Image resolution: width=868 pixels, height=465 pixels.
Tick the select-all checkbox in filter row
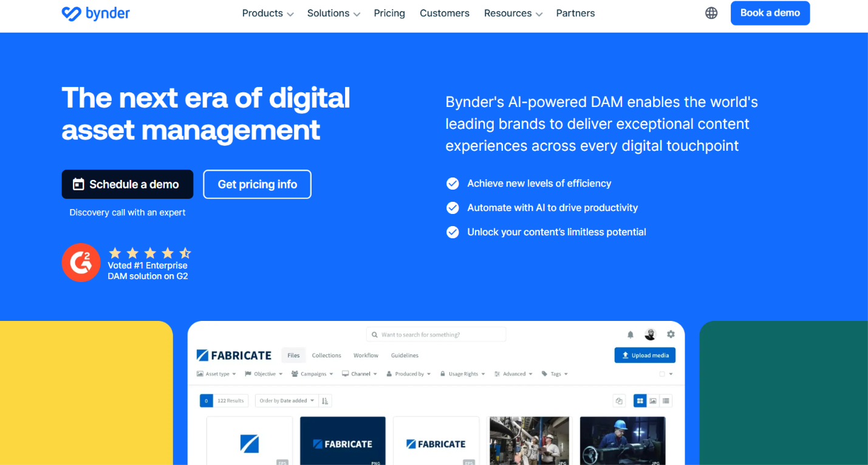[x=662, y=374]
